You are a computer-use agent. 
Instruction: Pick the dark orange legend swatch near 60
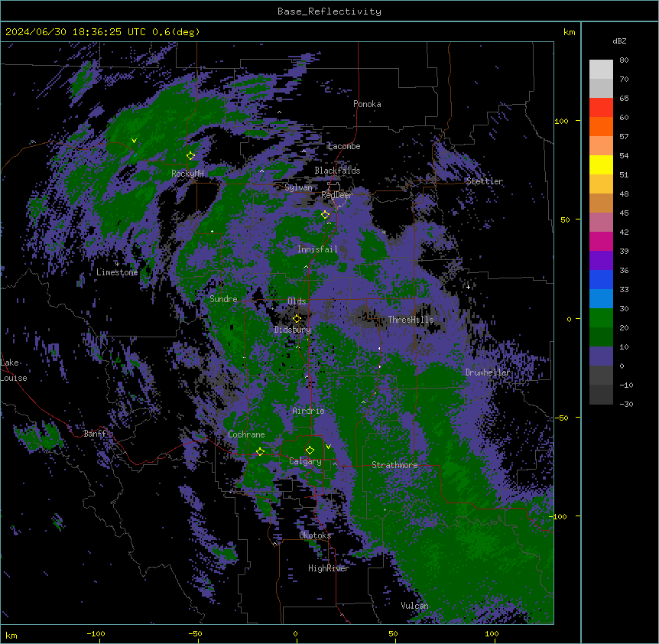click(x=601, y=127)
